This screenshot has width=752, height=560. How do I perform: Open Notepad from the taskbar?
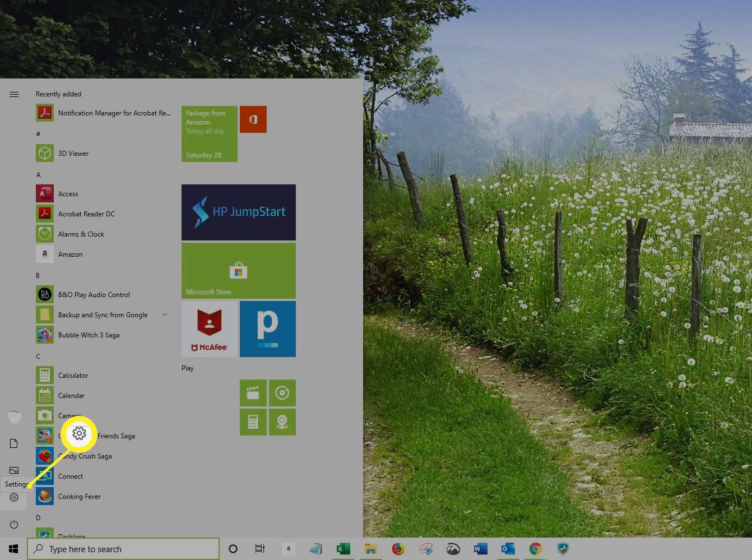(x=316, y=549)
